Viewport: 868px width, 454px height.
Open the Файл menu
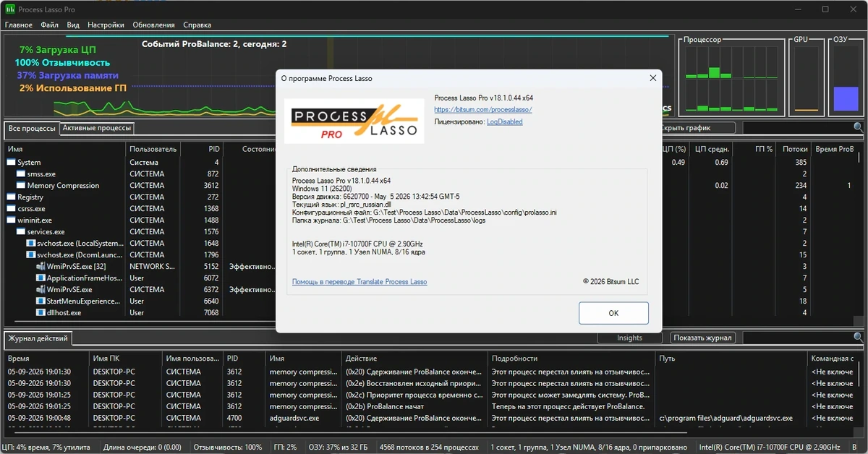pos(50,25)
